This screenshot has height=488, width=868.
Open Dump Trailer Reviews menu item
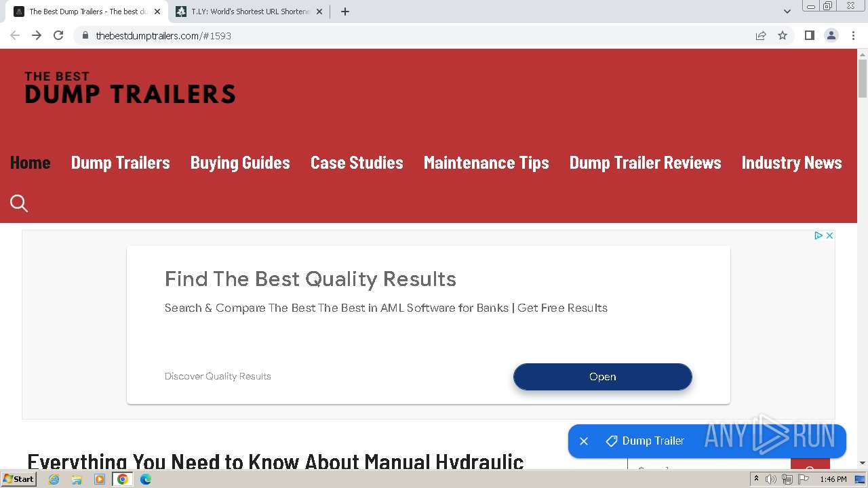[x=645, y=163]
